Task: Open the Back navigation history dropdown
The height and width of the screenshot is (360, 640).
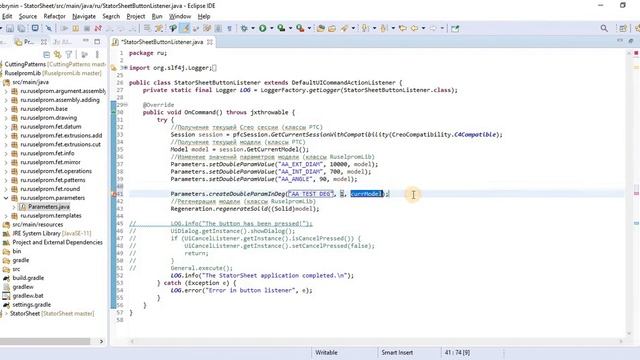Action: click(x=423, y=28)
